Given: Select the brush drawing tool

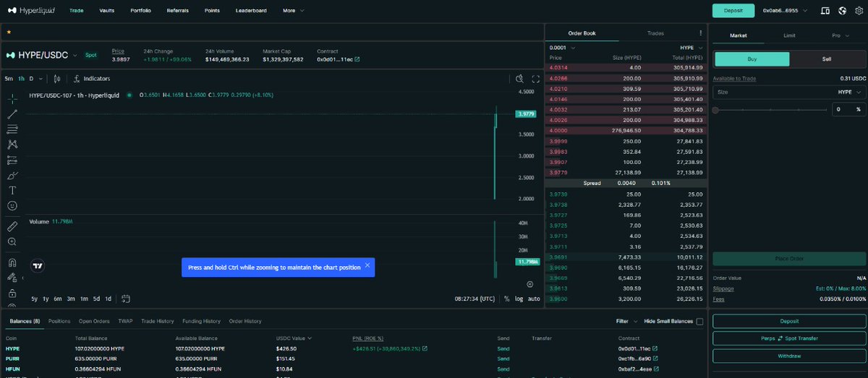Looking at the screenshot, I should 12,176.
